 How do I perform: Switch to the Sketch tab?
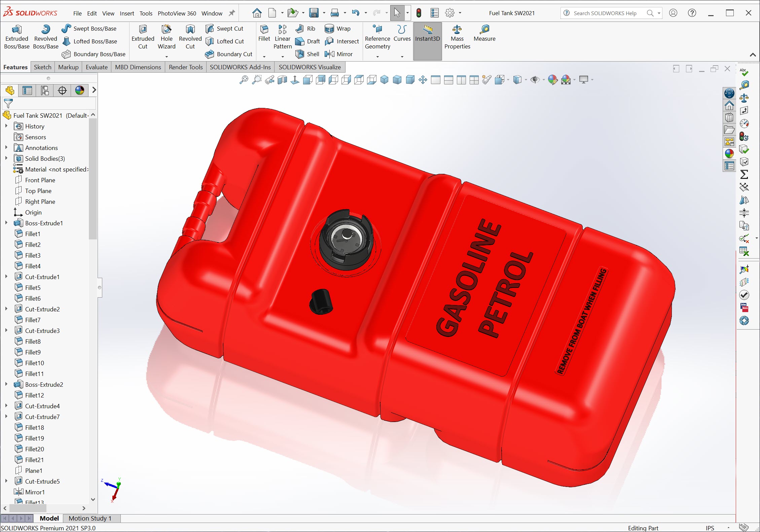click(x=43, y=67)
